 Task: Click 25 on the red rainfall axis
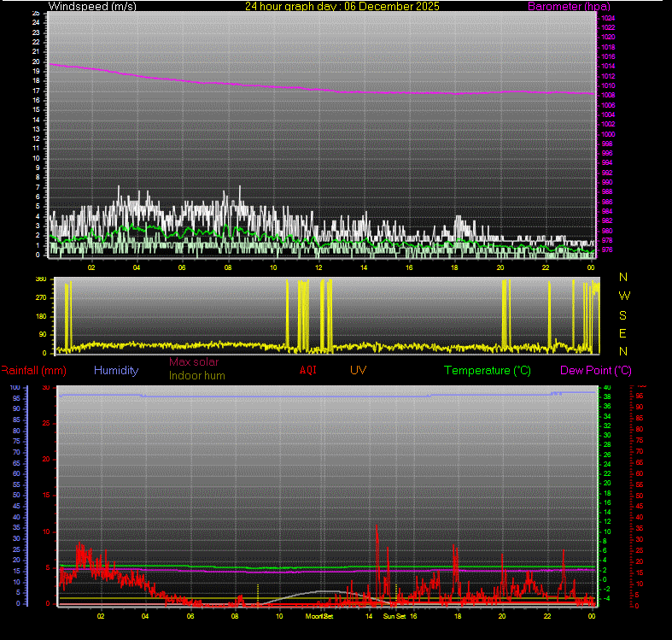(x=46, y=423)
